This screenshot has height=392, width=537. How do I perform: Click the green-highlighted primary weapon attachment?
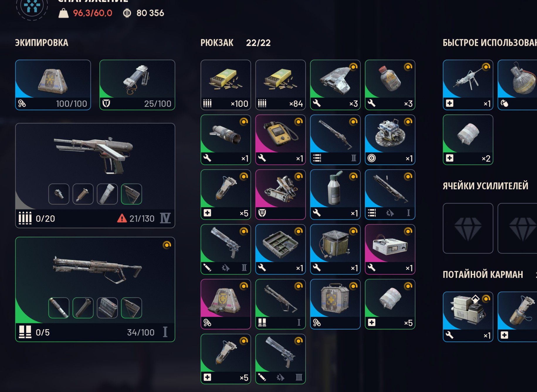pyautogui.click(x=131, y=194)
